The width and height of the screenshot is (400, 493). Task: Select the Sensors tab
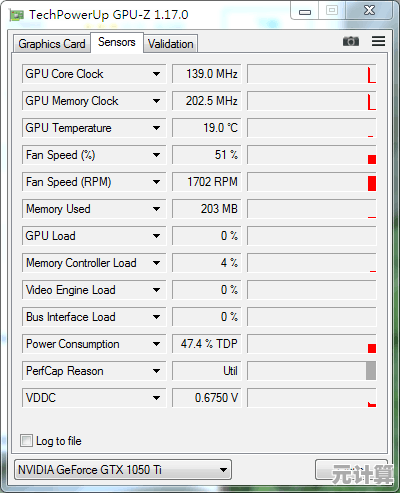click(117, 42)
